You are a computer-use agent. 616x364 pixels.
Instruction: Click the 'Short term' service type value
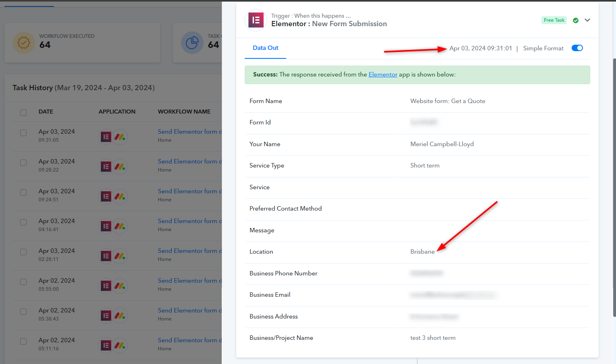[425, 165]
